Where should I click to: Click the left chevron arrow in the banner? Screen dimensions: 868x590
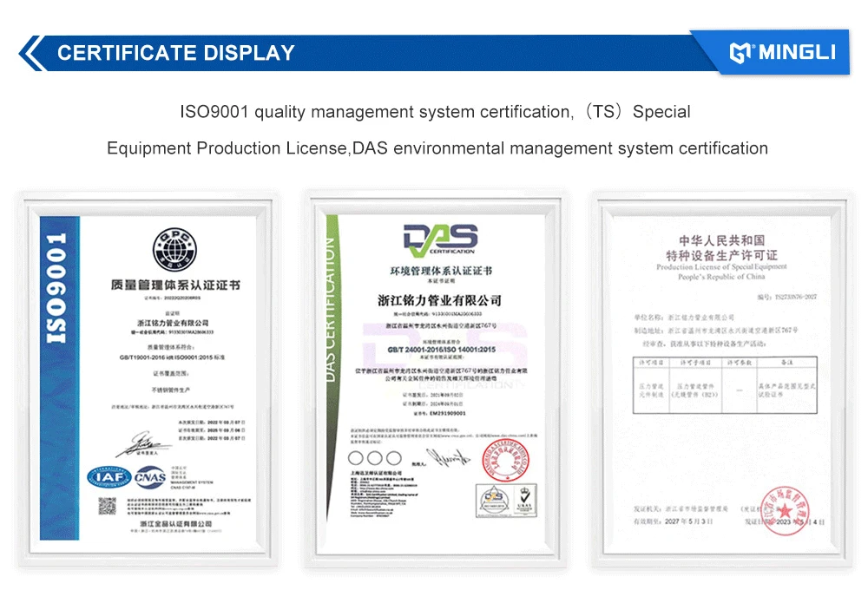tap(31, 53)
